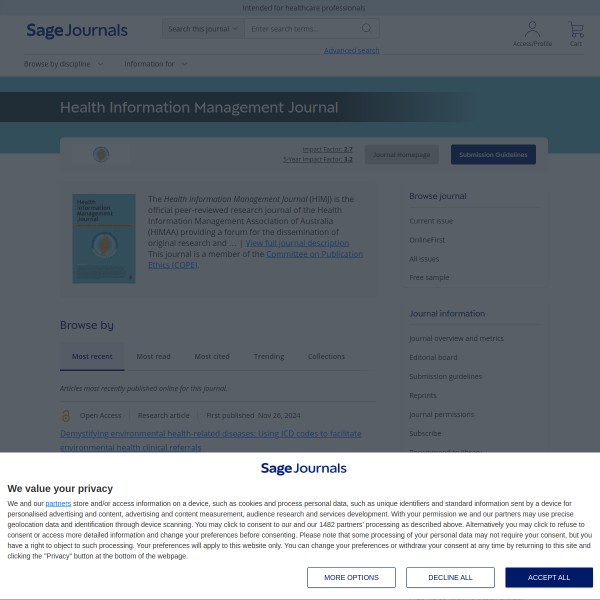Image resolution: width=600 pixels, height=600 pixels.
Task: Select the Trending tab
Action: [268, 356]
